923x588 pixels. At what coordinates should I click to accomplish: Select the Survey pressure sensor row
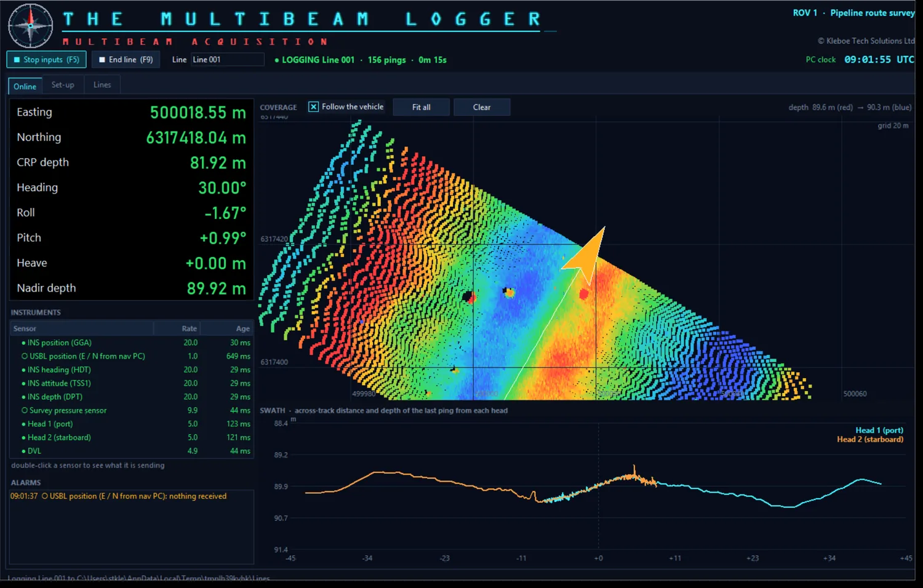pyautogui.click(x=132, y=410)
